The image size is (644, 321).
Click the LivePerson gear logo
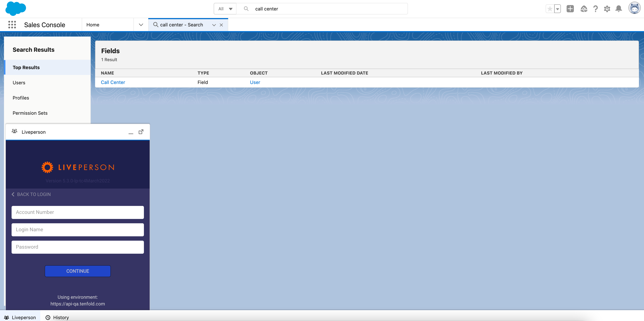point(47,167)
